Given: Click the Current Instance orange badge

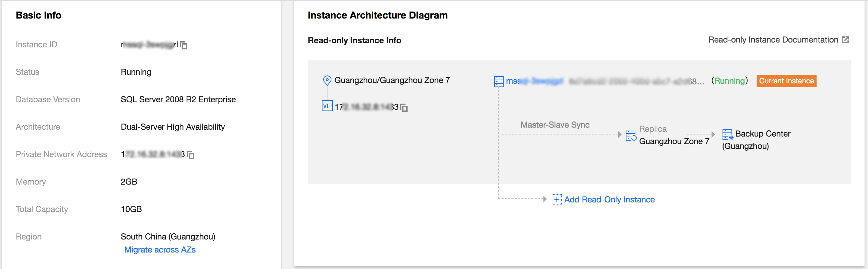Looking at the screenshot, I should 786,81.
